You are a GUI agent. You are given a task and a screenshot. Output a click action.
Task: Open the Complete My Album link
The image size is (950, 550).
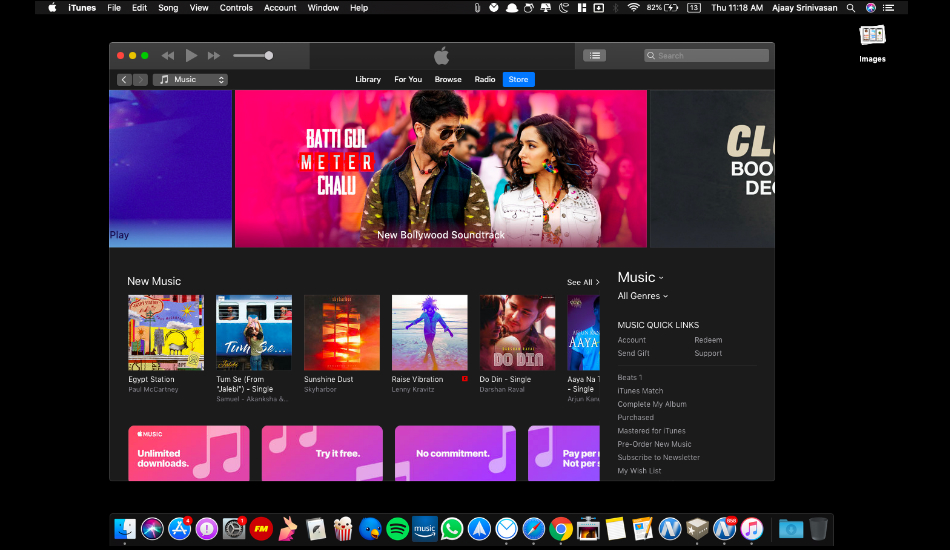pos(652,405)
